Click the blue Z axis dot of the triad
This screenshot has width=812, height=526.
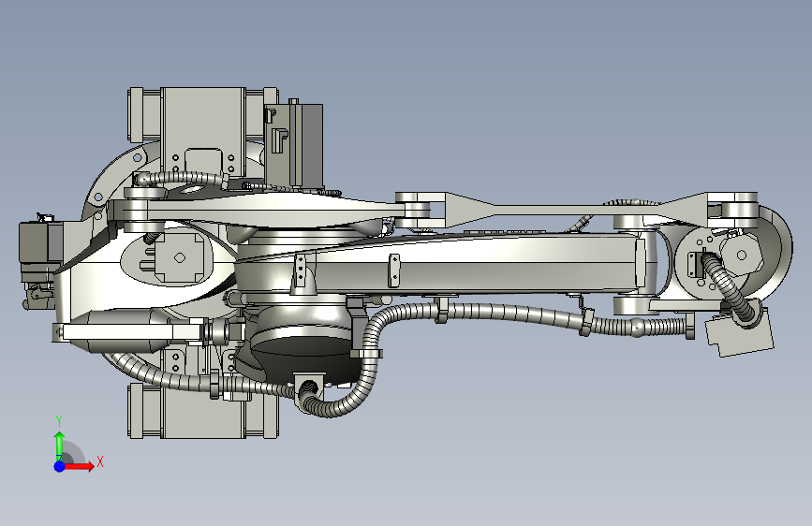tap(60, 466)
